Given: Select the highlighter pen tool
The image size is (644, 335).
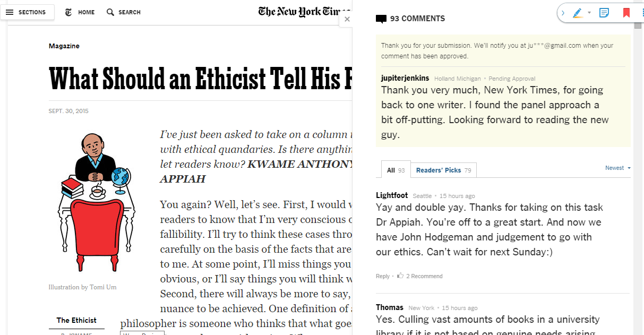Looking at the screenshot, I should 578,13.
